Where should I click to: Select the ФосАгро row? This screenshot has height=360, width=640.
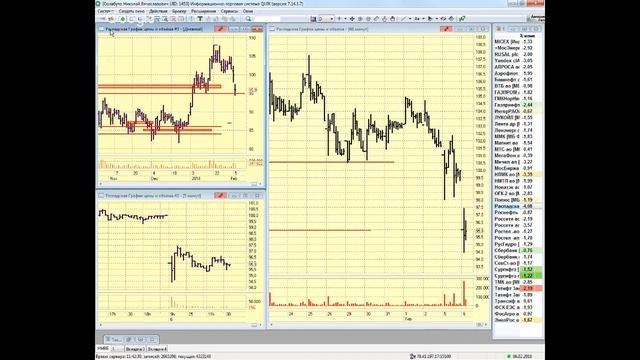tap(518, 313)
